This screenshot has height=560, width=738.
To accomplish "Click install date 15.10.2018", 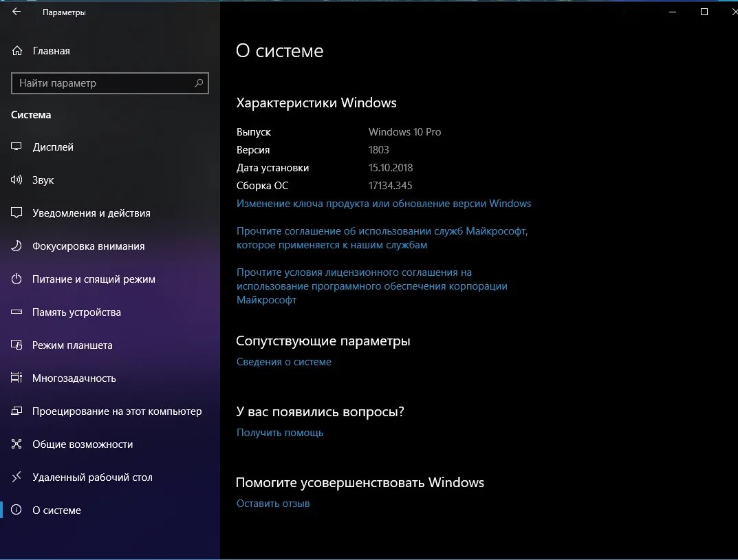I will 391,168.
